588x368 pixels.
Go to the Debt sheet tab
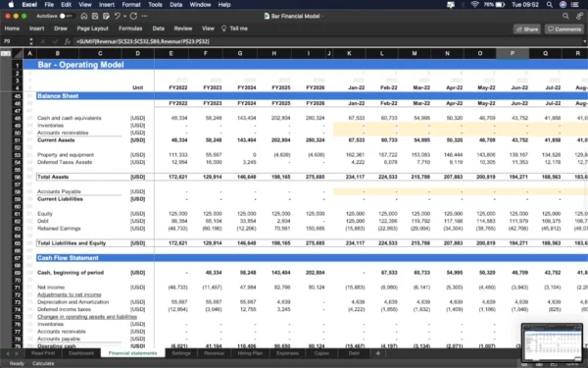point(354,353)
